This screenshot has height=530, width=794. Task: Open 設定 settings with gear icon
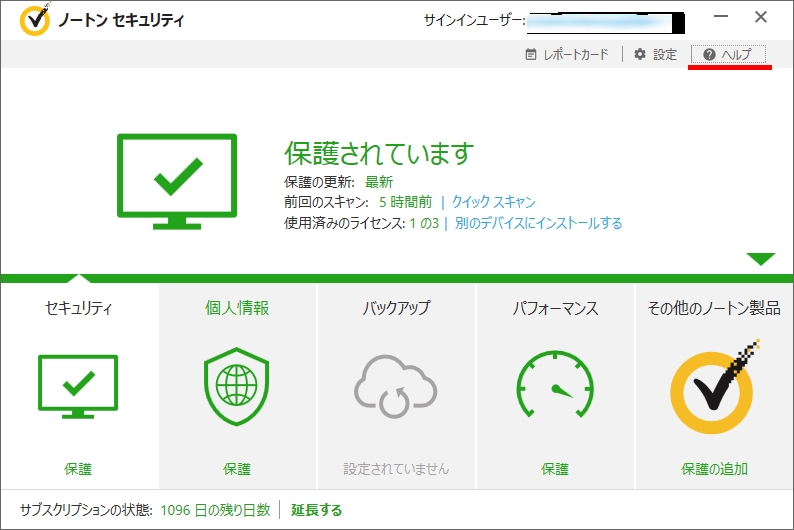pyautogui.click(x=655, y=54)
